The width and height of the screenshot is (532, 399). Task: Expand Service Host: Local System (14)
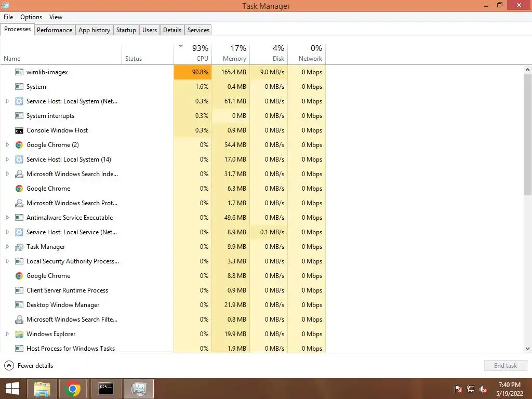point(7,159)
